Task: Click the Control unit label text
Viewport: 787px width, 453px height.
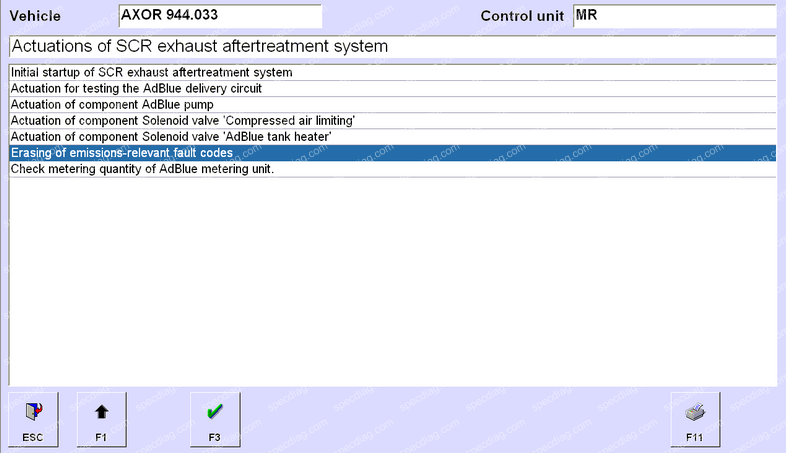Action: point(523,17)
